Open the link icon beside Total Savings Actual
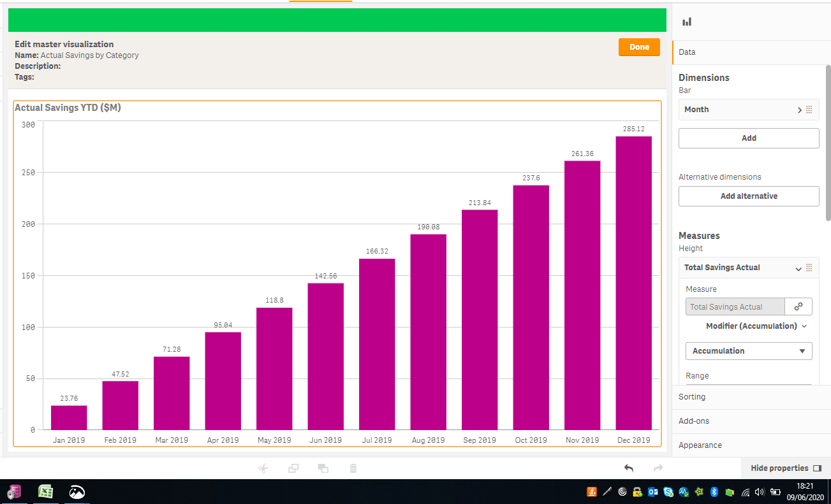The image size is (831, 504). [x=798, y=306]
